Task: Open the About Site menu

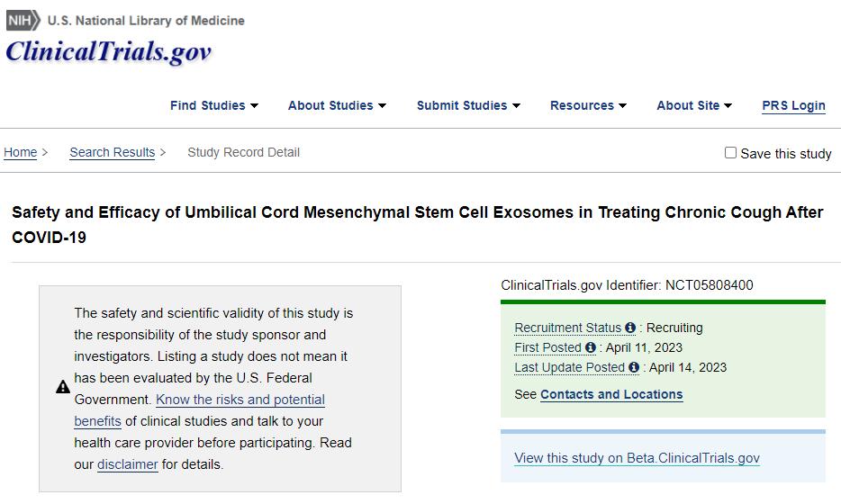Action: pyautogui.click(x=694, y=105)
